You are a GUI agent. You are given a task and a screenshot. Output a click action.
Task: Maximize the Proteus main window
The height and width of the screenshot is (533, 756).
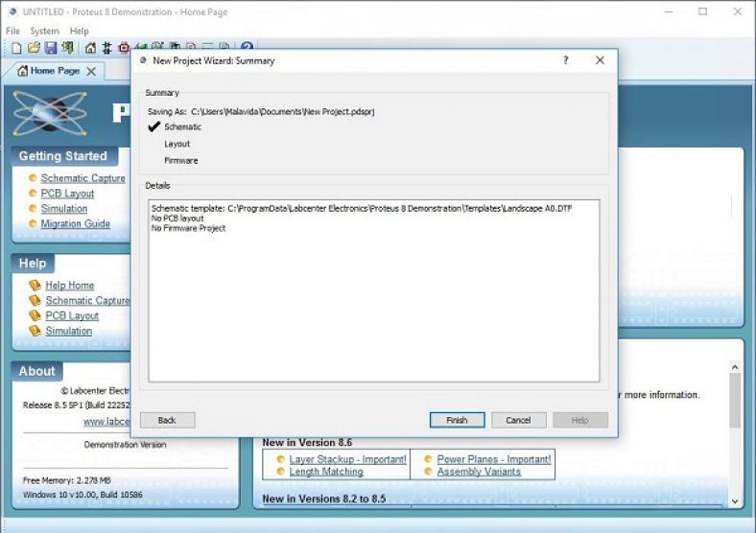[703, 12]
